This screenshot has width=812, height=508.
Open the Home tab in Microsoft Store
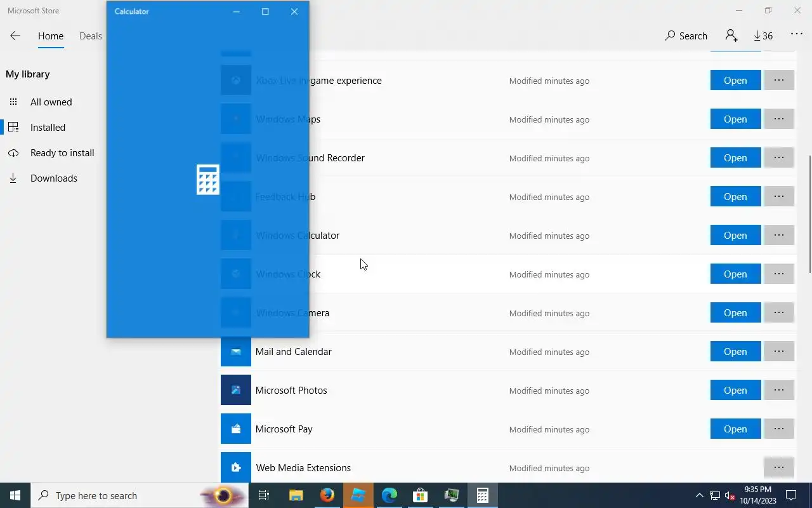(x=51, y=36)
